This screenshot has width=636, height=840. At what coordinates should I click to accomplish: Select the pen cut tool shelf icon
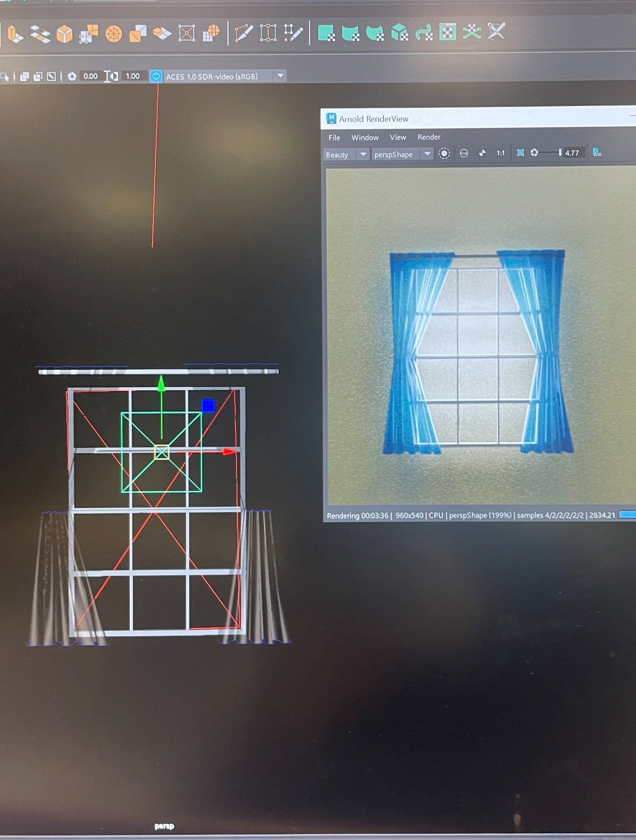[x=244, y=33]
